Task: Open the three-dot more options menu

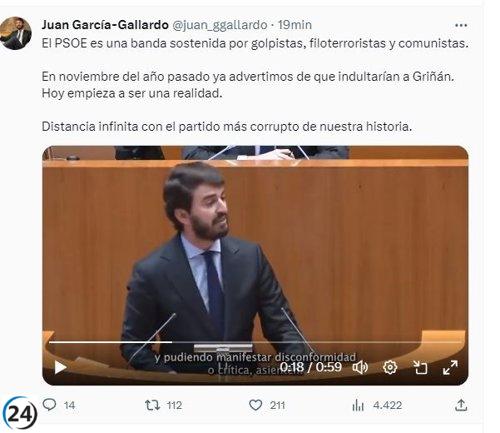Action: click(461, 25)
